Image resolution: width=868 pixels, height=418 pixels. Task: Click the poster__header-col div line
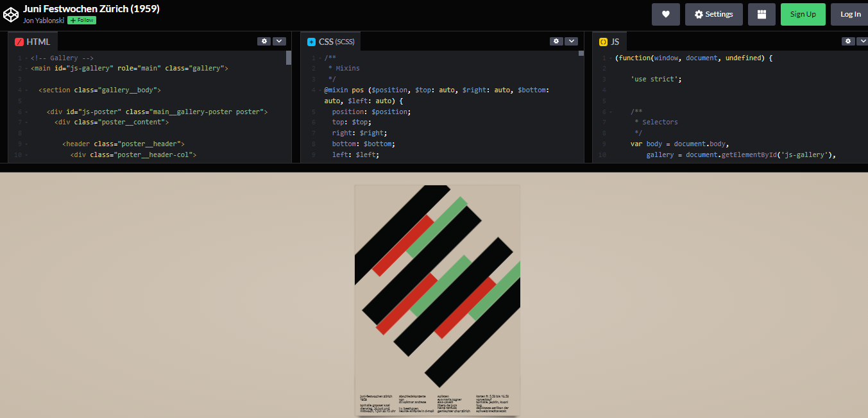click(x=133, y=155)
